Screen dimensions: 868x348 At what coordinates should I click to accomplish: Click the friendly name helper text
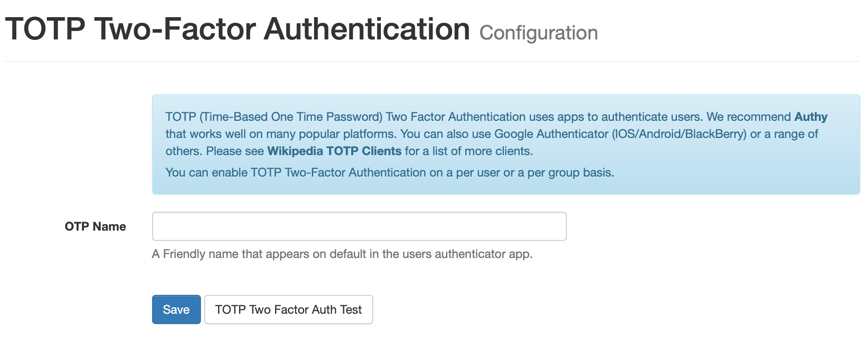342,253
